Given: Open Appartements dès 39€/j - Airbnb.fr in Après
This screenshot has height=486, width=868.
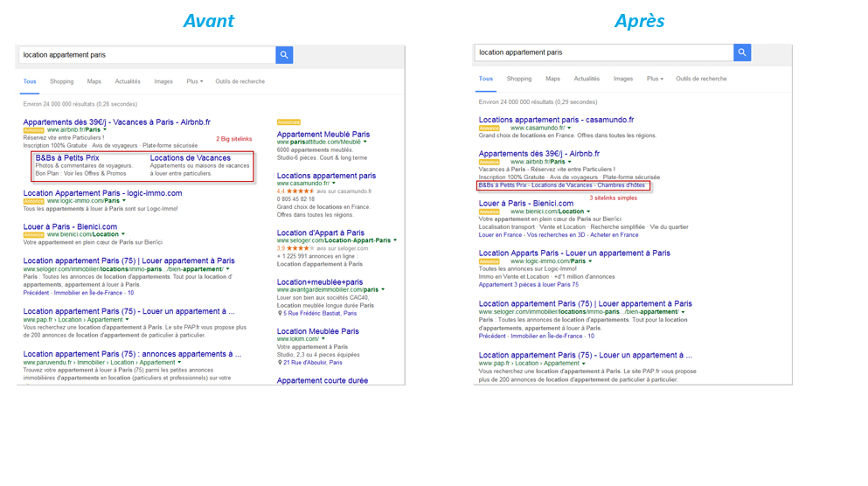Looking at the screenshot, I should pyautogui.click(x=539, y=153).
